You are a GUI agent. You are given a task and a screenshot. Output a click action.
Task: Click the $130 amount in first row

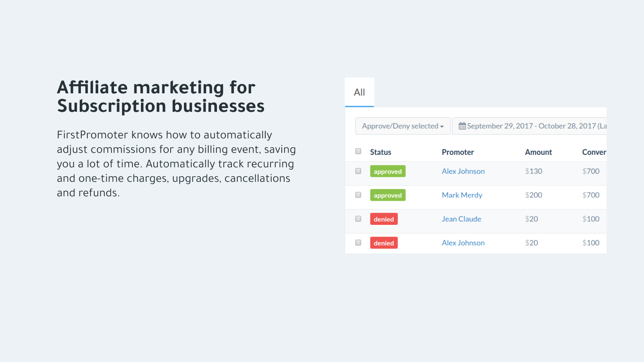point(533,171)
